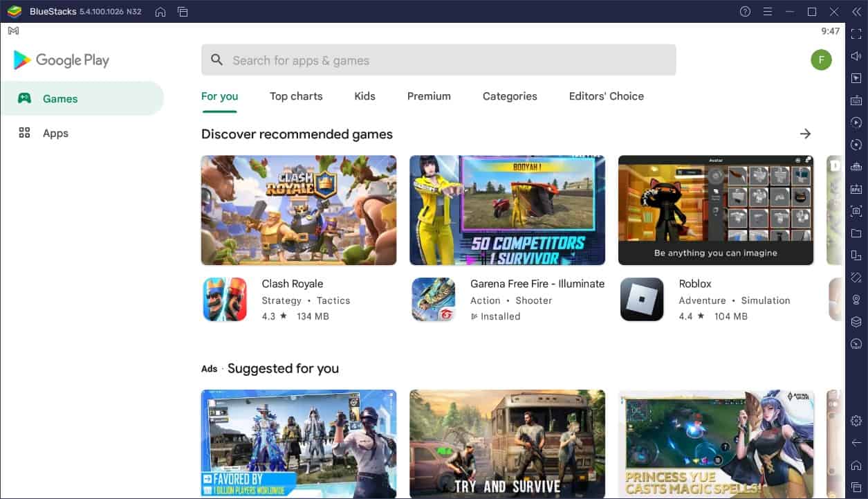Open the Try and Survive game banner
The width and height of the screenshot is (868, 499).
click(x=507, y=444)
